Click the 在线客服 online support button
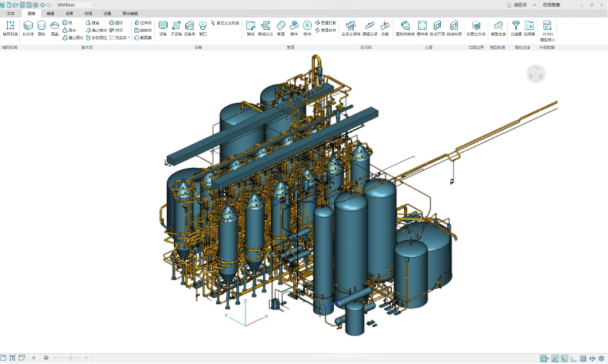Viewport: 608px width, 364px height. pyautogui.click(x=551, y=5)
